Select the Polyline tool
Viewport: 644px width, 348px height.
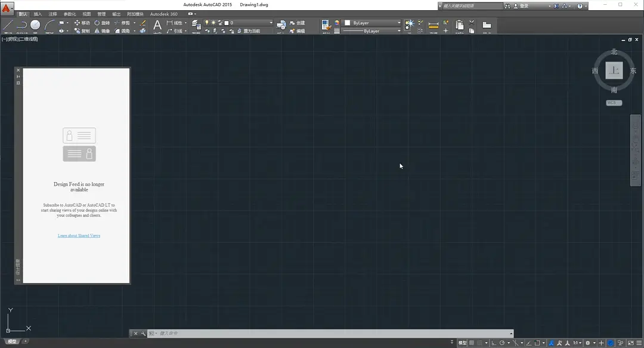tap(21, 25)
